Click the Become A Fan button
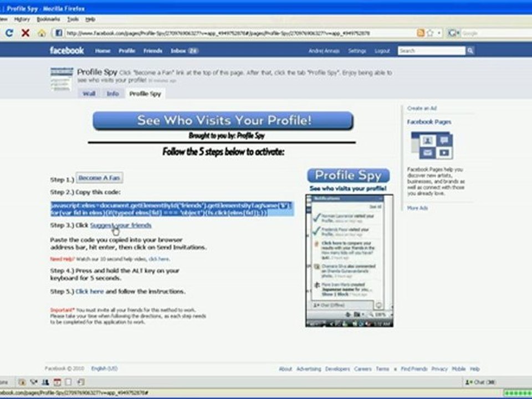Image resolution: width=532 pixels, height=399 pixels. (99, 178)
